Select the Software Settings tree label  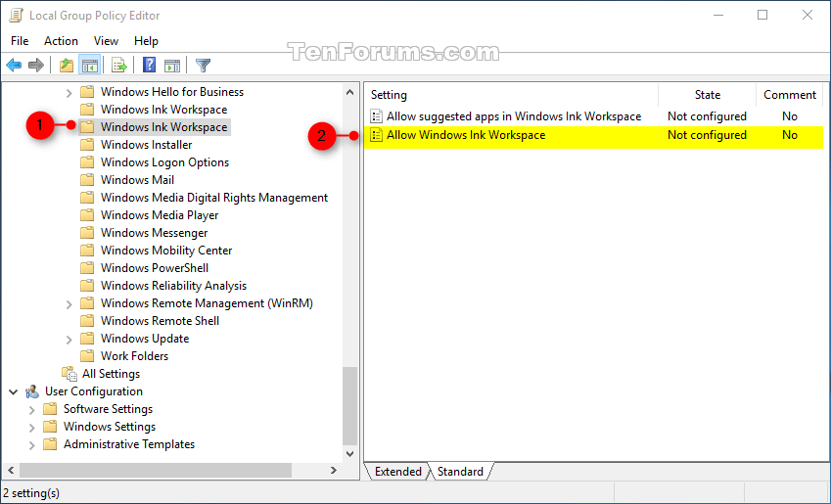click(x=108, y=409)
